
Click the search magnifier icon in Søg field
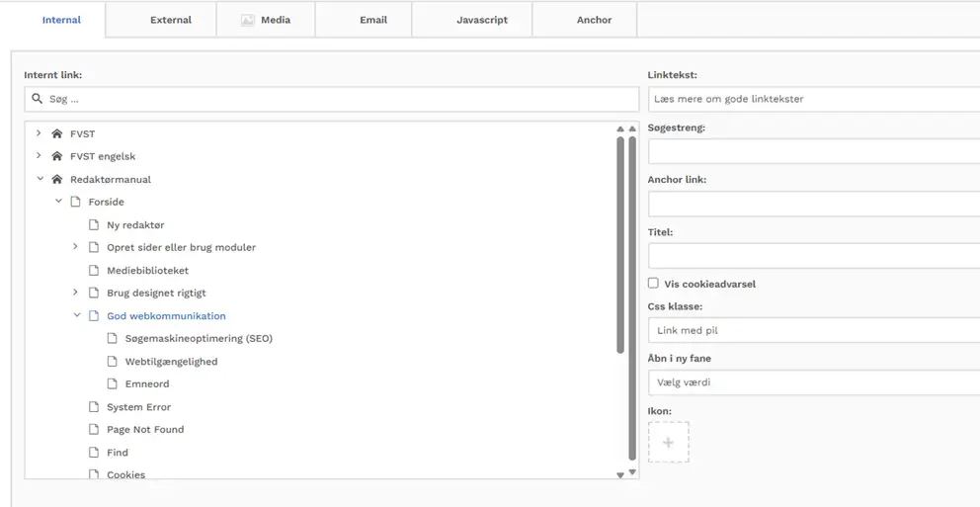click(x=38, y=99)
